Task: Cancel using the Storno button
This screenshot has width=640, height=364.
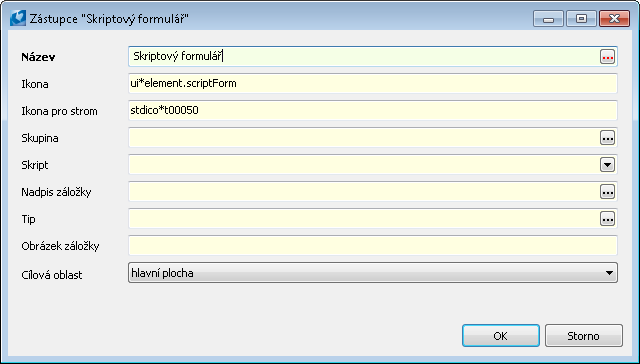Action: pos(584,336)
